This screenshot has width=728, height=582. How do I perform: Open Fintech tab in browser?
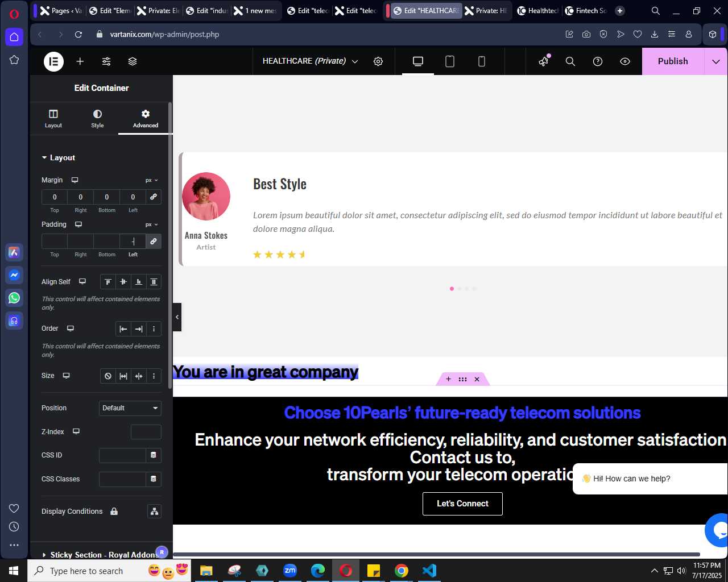(x=585, y=11)
